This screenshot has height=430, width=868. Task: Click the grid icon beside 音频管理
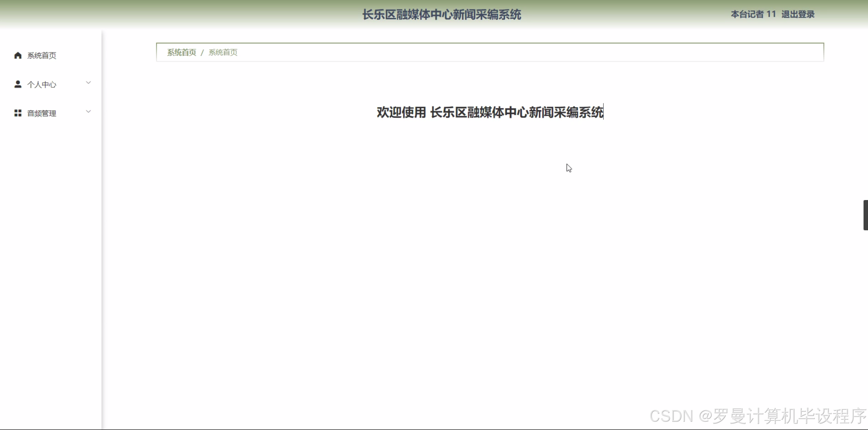click(x=18, y=113)
